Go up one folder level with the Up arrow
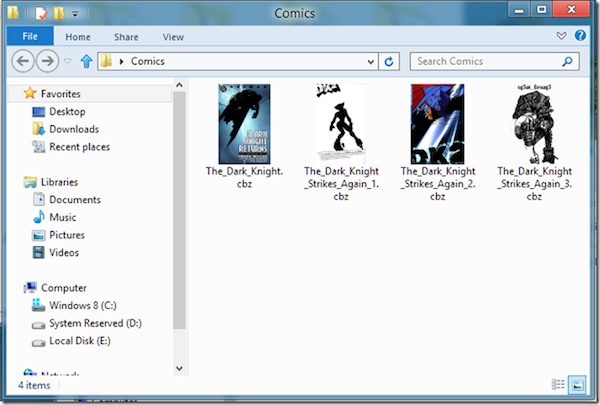Image resolution: width=600 pixels, height=405 pixels. coord(86,61)
